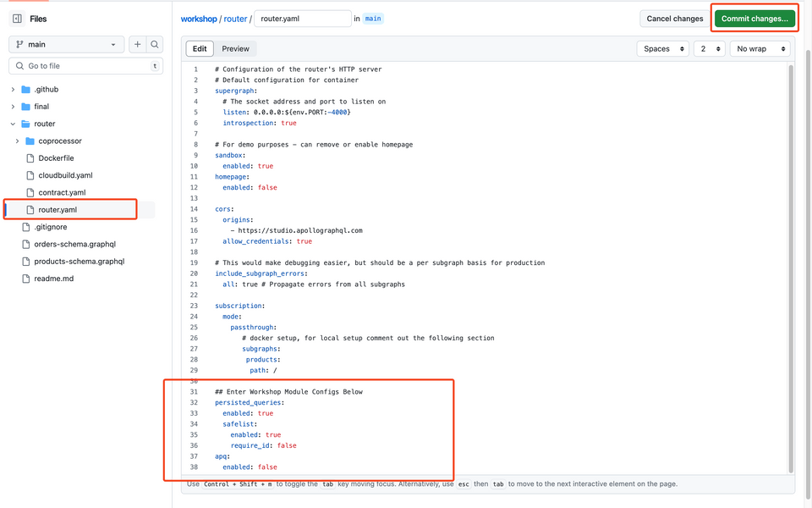812x508 pixels.
Task: Add a new file with plus icon
Action: coord(137,45)
